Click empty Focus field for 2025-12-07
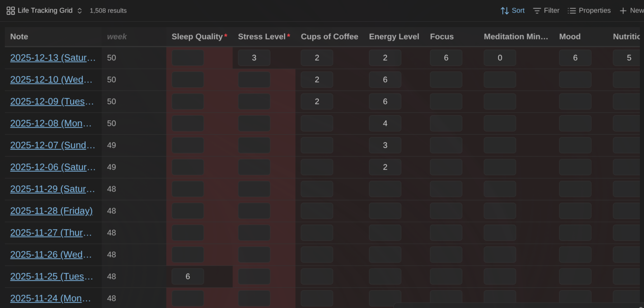 (446, 145)
